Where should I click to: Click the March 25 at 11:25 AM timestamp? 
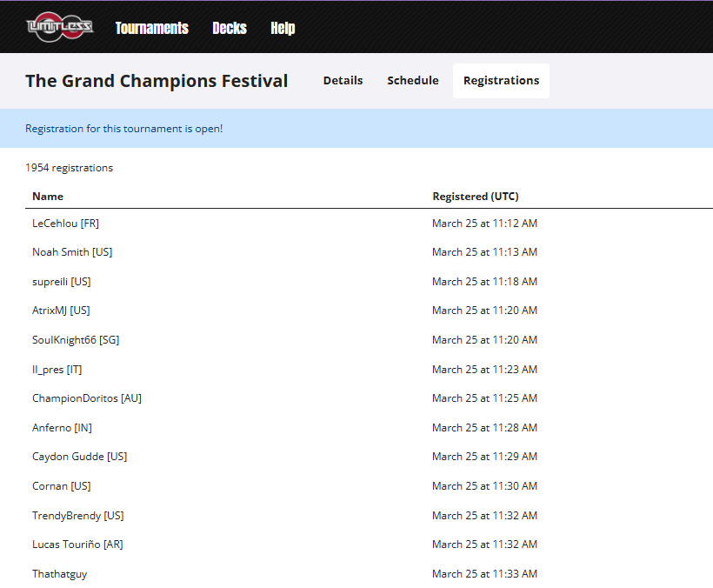point(484,398)
